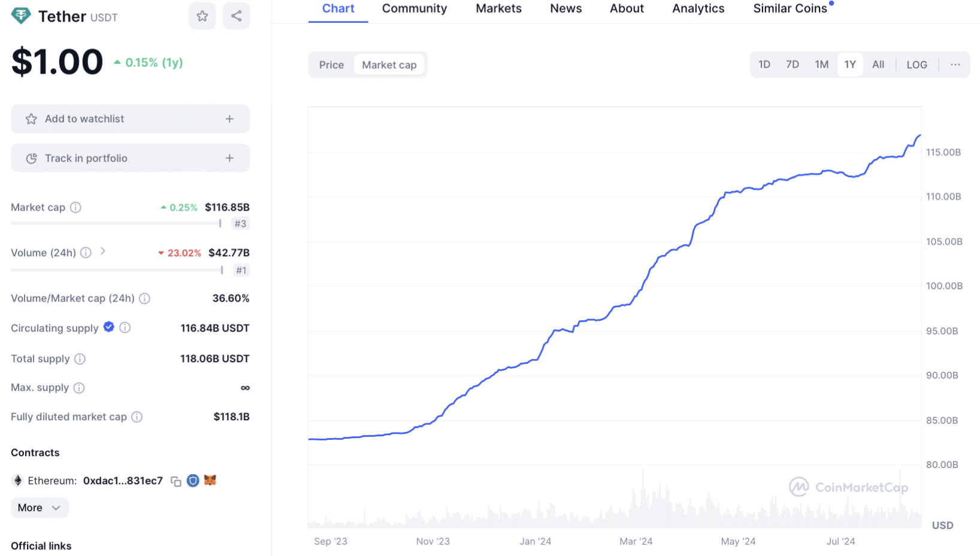Image resolution: width=980 pixels, height=556 pixels.
Task: Click the plus icon on Track in portfolio
Action: click(229, 158)
